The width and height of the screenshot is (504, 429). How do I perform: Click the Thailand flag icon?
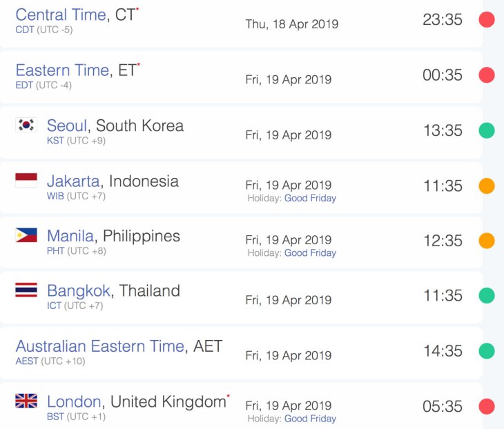[x=26, y=290]
